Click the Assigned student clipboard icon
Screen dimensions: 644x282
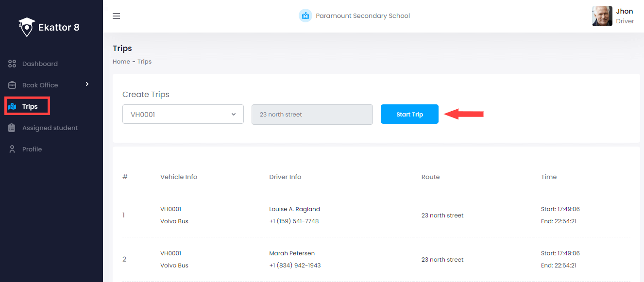coord(13,128)
